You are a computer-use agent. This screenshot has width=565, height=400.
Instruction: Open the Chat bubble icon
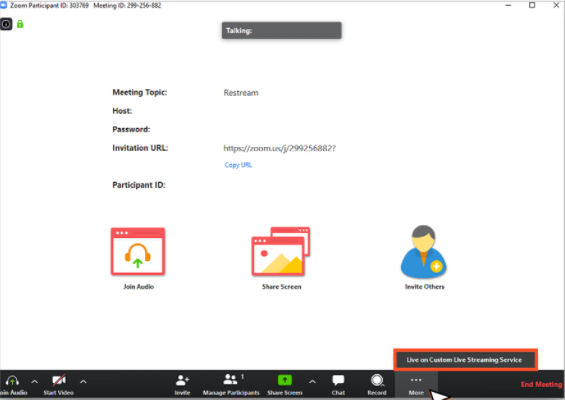[x=338, y=380]
